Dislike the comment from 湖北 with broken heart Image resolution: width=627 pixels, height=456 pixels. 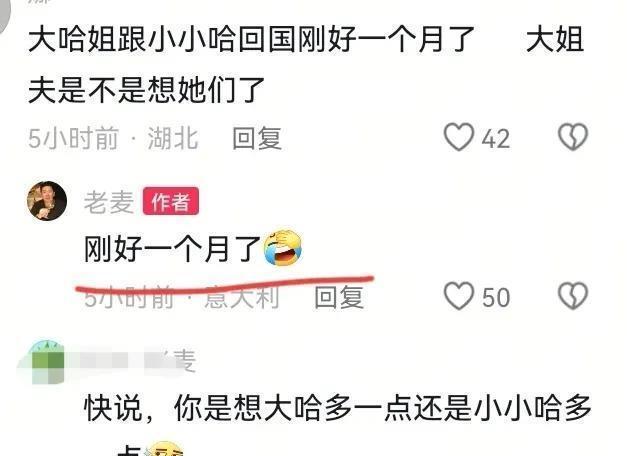click(573, 137)
